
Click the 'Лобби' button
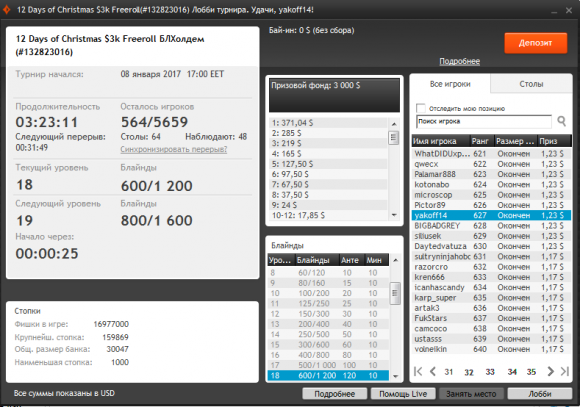(540, 394)
